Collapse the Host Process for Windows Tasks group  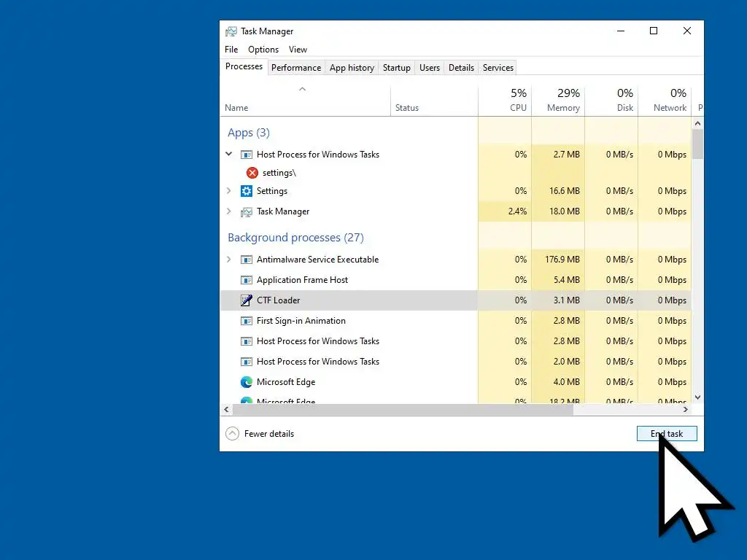pos(228,154)
